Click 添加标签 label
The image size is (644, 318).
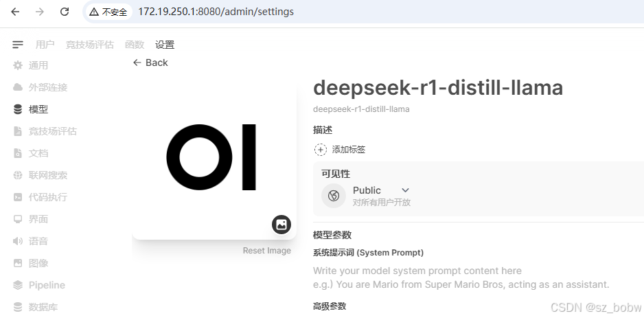tap(348, 150)
